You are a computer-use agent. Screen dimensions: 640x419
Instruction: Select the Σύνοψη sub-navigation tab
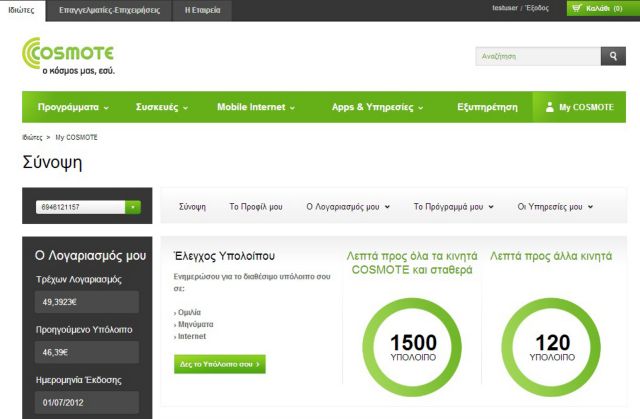(x=192, y=207)
